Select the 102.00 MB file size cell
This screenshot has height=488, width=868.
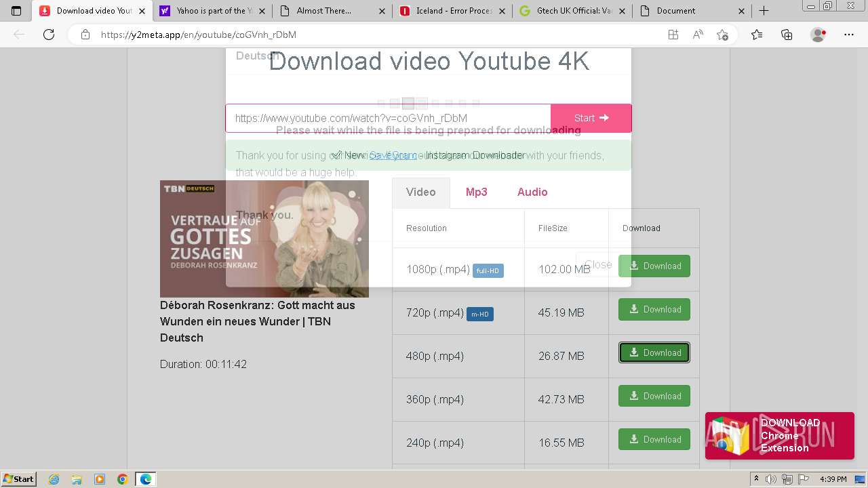coord(566,269)
